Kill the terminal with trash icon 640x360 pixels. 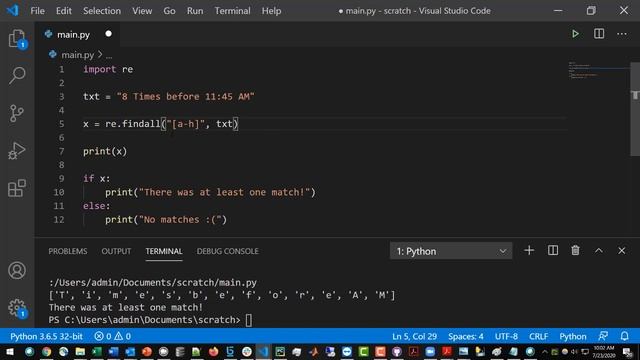[x=575, y=251]
